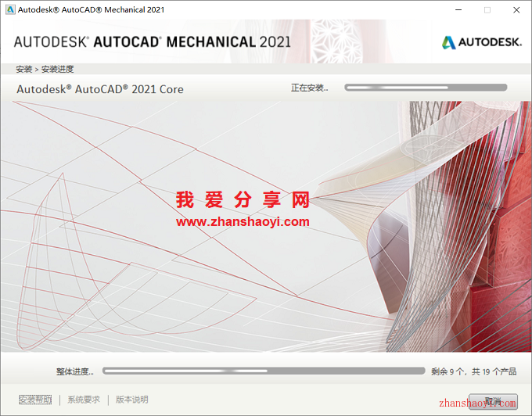Close the installer window
Viewport: 532px width, 416px height.
tap(516, 10)
